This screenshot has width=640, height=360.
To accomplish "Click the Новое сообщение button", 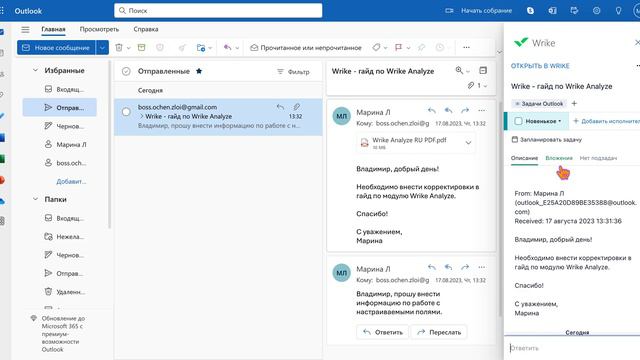I will point(56,48).
